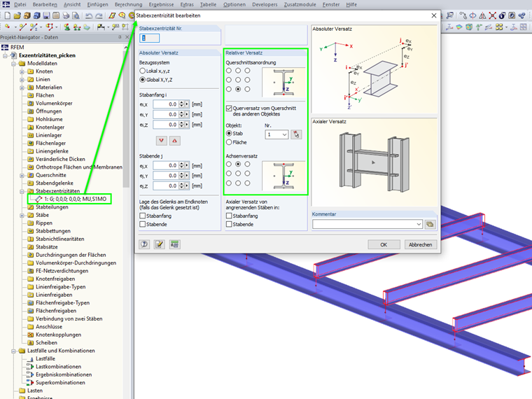Click the New node tool icon
Image resolution: width=532 pixels, height=399 pixels.
pyautogui.click(x=8, y=27)
